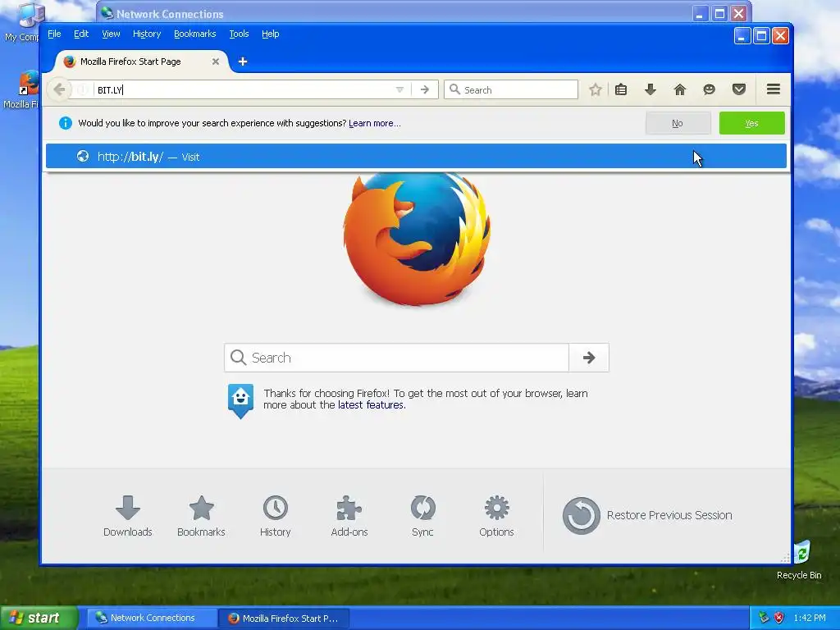Image resolution: width=840 pixels, height=630 pixels.
Task: Open the Downloads arrow in the toolbar
Action: [651, 89]
